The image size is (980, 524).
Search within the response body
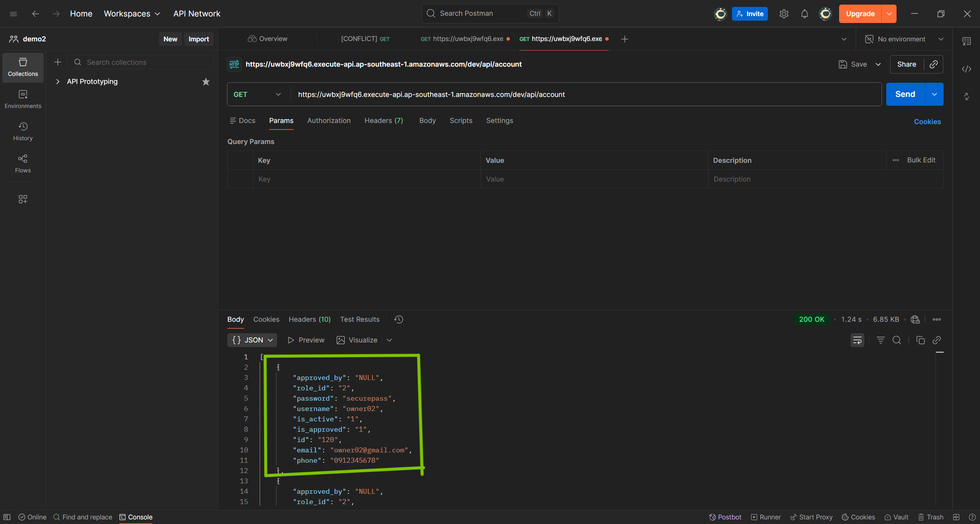click(897, 340)
